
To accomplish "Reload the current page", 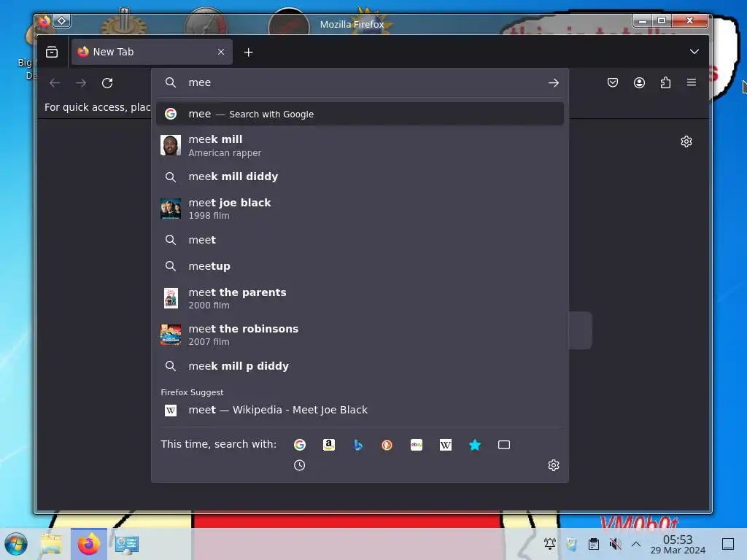I will click(107, 83).
